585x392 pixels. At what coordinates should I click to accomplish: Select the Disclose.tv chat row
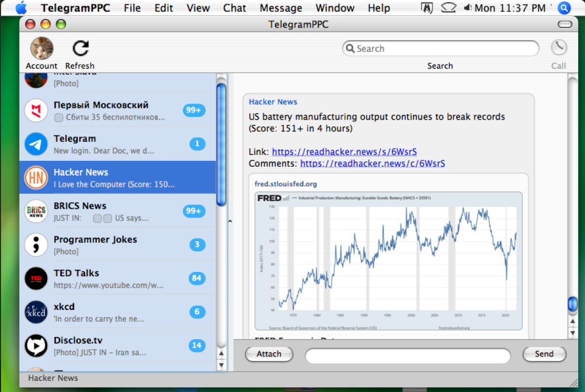118,345
